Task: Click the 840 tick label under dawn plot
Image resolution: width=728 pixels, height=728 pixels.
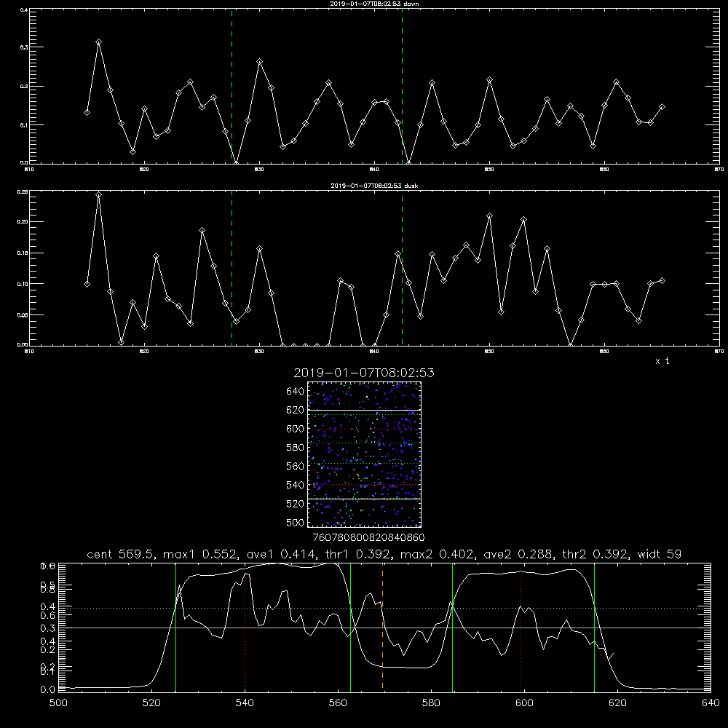Action: pyautogui.click(x=374, y=170)
